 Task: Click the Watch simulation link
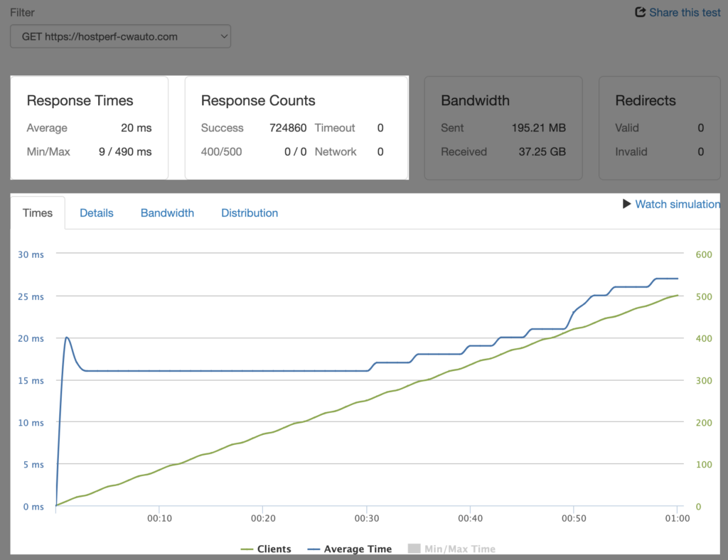pyautogui.click(x=678, y=204)
